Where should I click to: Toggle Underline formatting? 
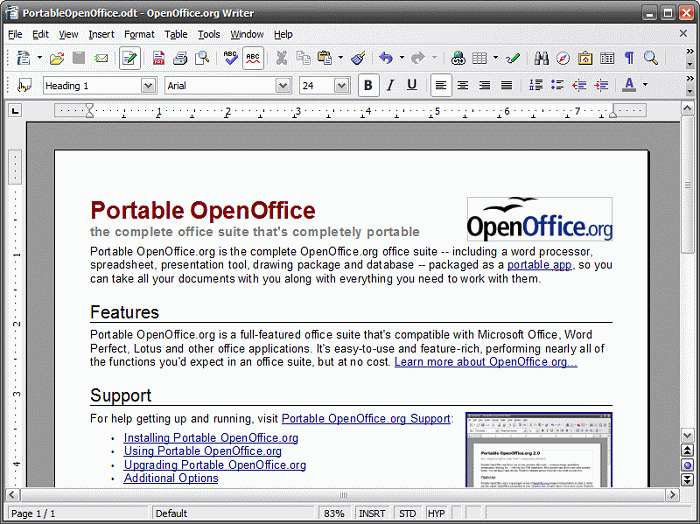[412, 85]
